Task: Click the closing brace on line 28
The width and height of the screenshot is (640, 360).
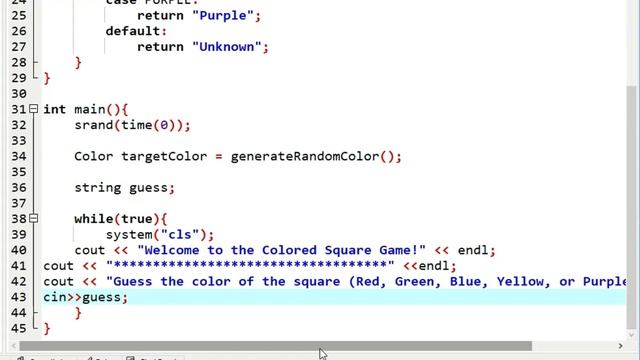Action: pyautogui.click(x=78, y=62)
